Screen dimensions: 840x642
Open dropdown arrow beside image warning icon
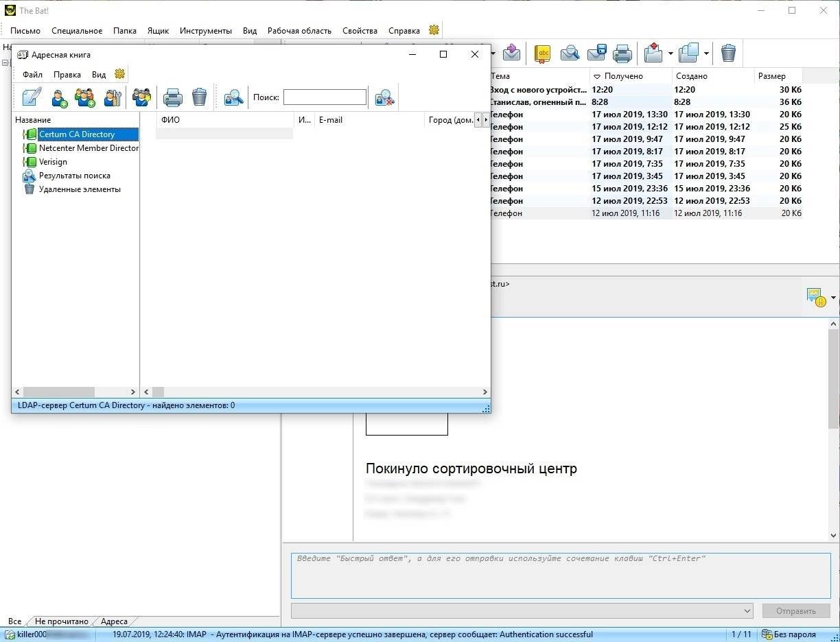pos(833,298)
